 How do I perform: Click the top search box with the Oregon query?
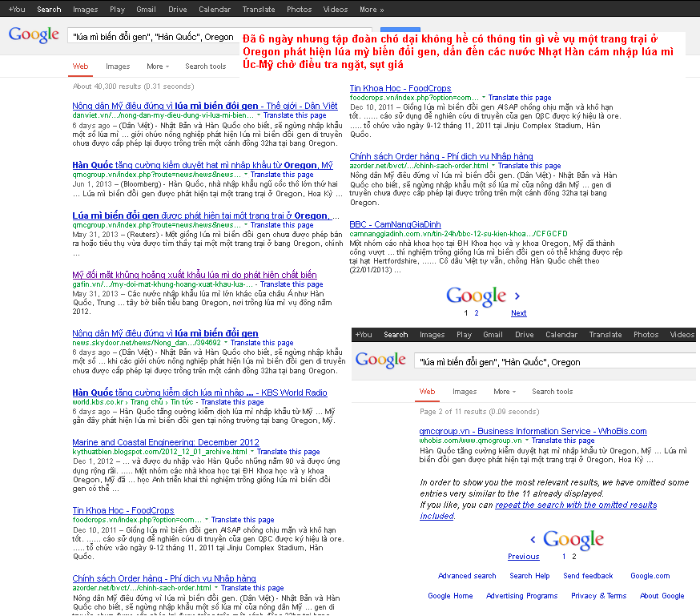click(153, 37)
